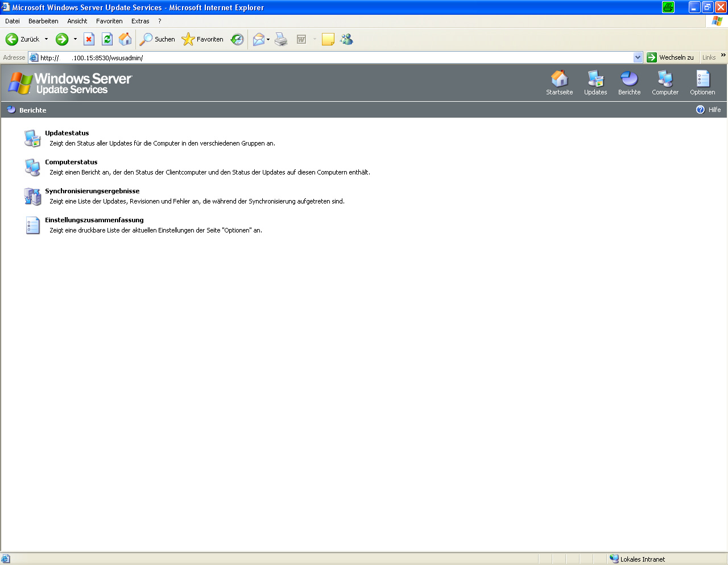Open the Extras menu

[140, 21]
